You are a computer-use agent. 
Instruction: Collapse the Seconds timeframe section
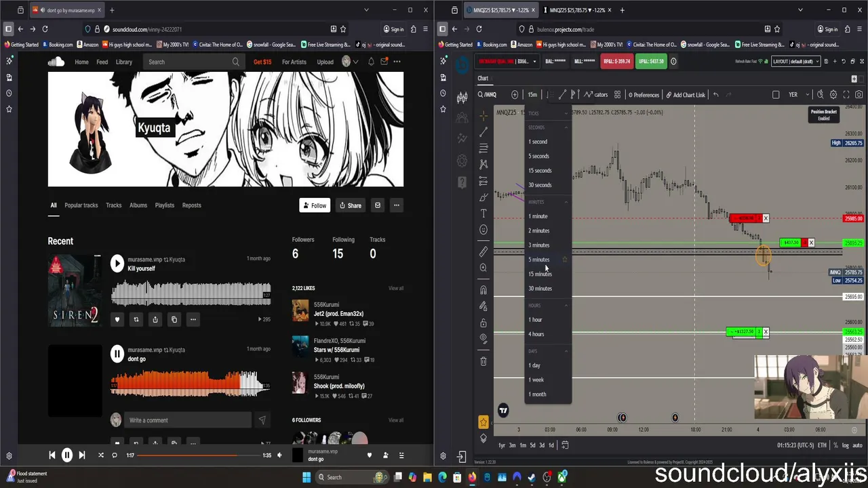pyautogui.click(x=566, y=127)
